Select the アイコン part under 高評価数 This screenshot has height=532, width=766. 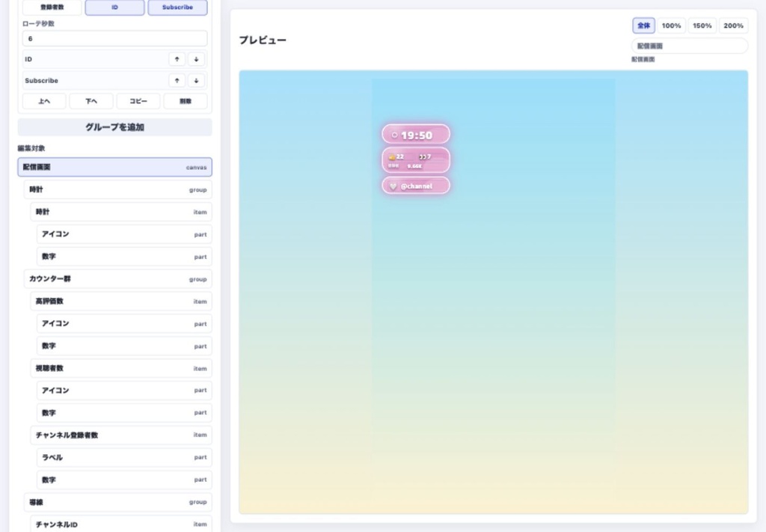(x=124, y=323)
